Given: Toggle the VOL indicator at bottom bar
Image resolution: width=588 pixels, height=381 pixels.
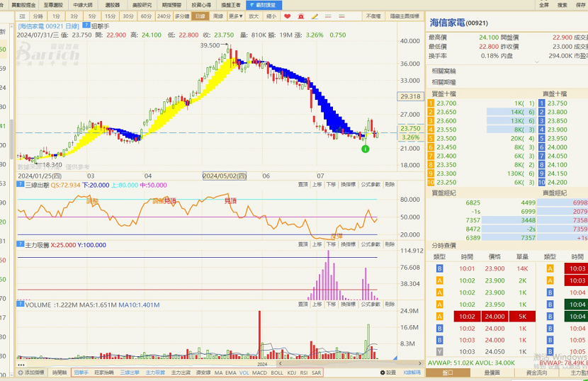Looking at the screenshot, I should [x=244, y=373].
